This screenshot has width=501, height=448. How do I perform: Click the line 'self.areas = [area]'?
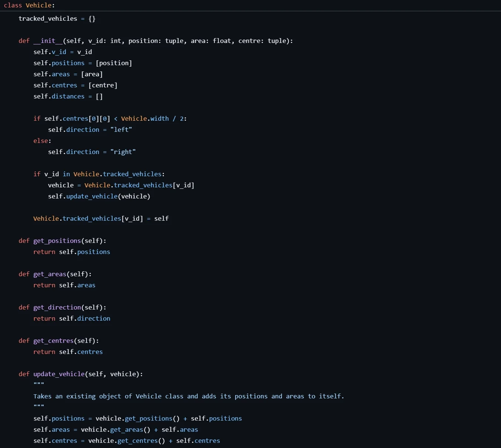point(68,74)
